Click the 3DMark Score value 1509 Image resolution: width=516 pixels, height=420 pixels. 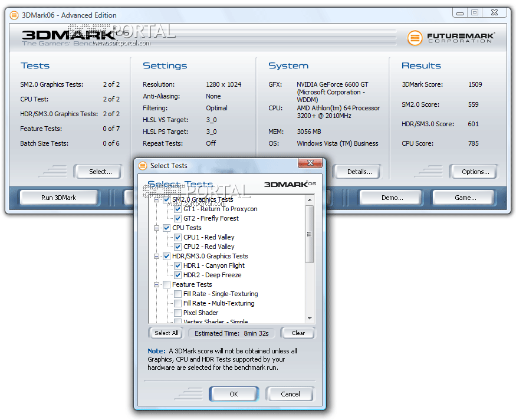coord(475,84)
